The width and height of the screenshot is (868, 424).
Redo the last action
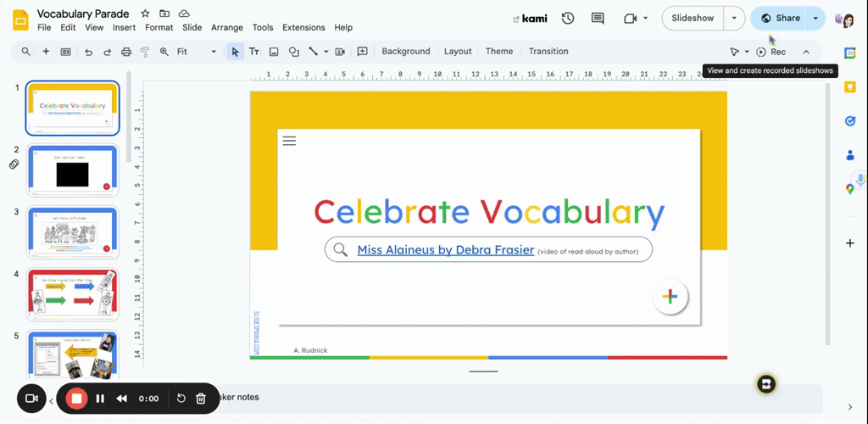coord(108,52)
